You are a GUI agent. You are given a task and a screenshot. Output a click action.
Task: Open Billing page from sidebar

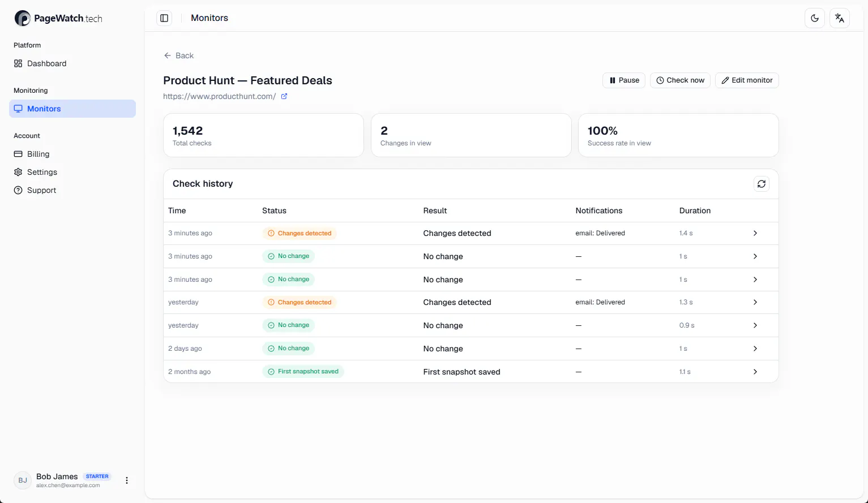[x=72, y=154]
